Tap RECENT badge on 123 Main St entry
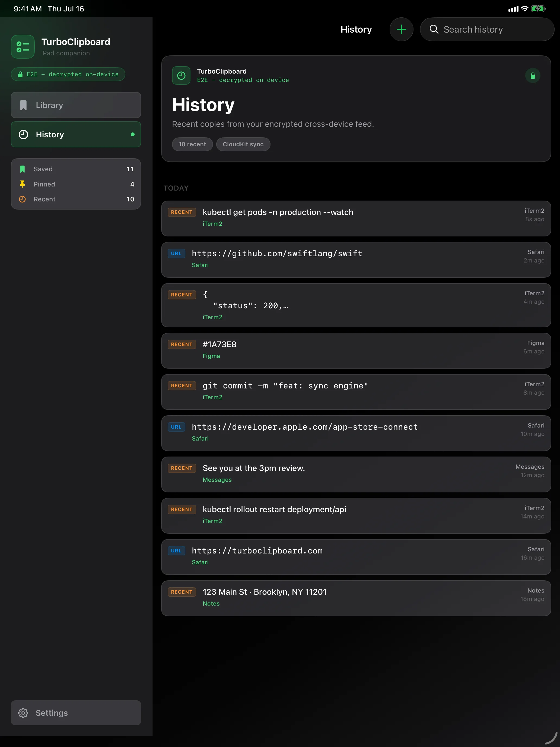Screen dimensions: 560x747 182,592
